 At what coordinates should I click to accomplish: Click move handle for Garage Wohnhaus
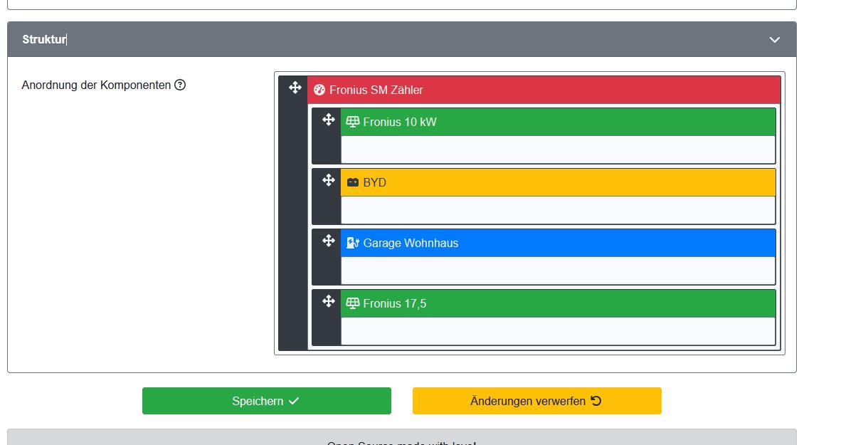329,241
